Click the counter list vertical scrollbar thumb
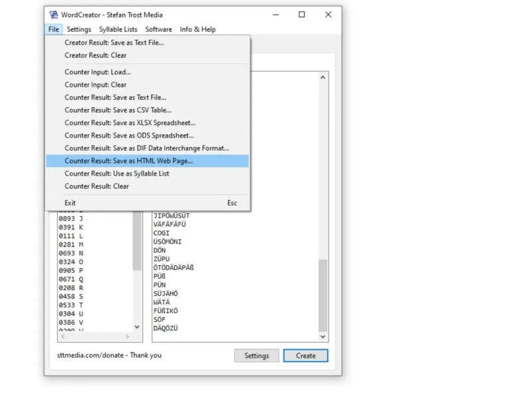This screenshot has width=532, height=399. [x=137, y=241]
